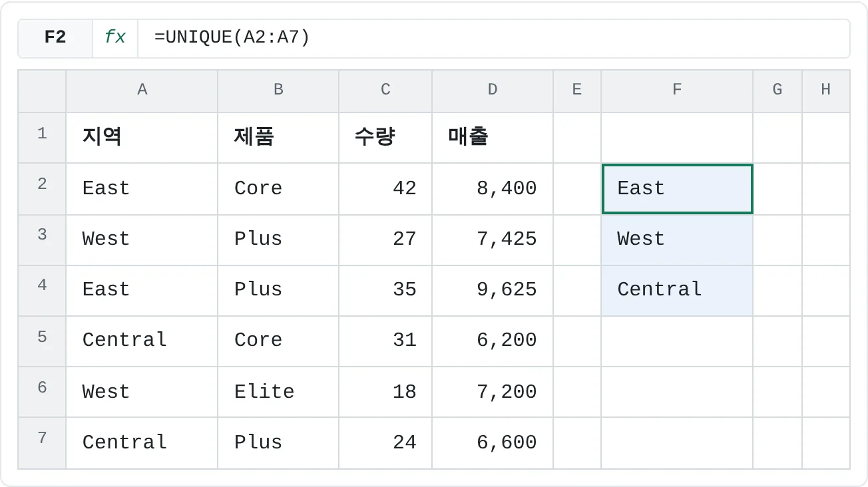The height and width of the screenshot is (487, 868).
Task: Click the Central result in column F
Action: (677, 290)
